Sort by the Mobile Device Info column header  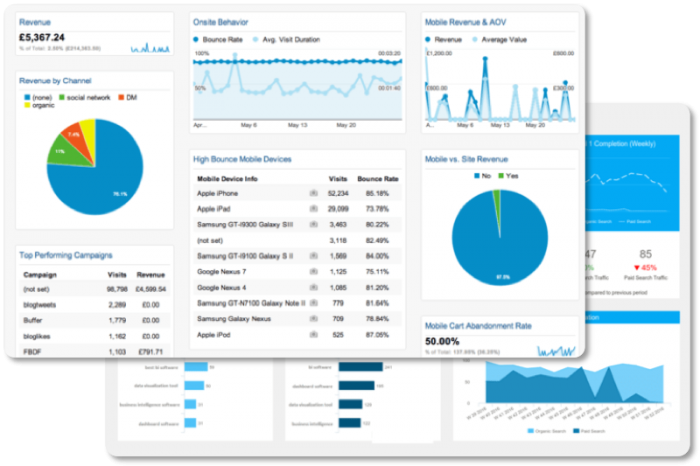click(227, 179)
